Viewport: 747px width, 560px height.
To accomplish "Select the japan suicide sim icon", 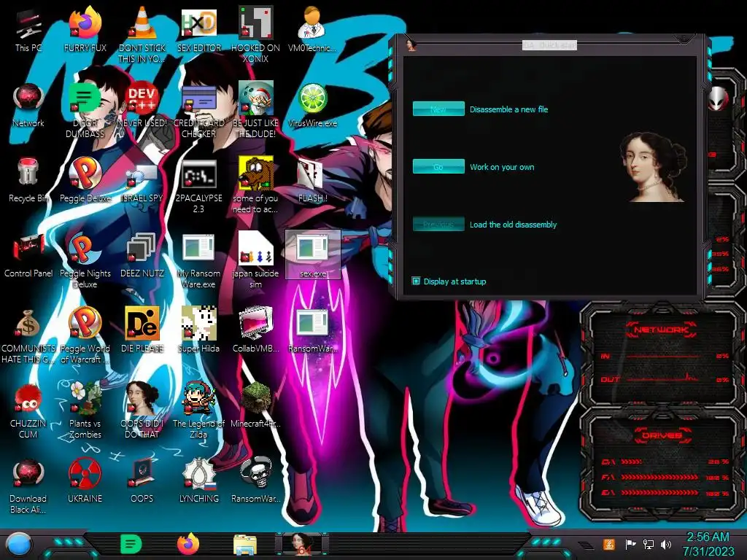I will click(x=255, y=248).
